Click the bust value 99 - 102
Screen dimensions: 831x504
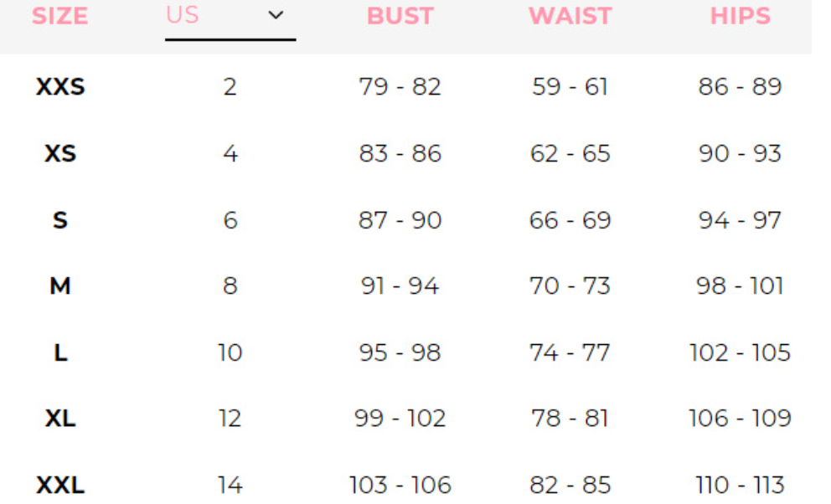[x=400, y=419]
